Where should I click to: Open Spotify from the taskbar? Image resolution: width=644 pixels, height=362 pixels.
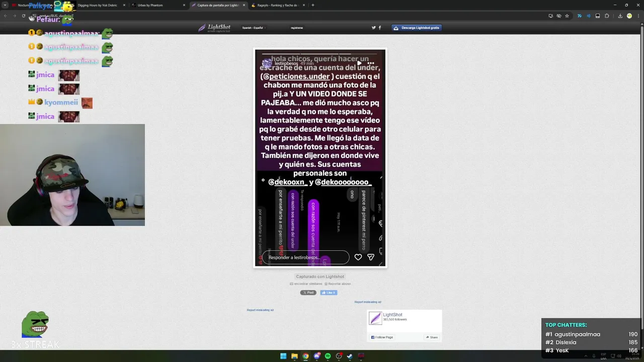tap(328, 356)
